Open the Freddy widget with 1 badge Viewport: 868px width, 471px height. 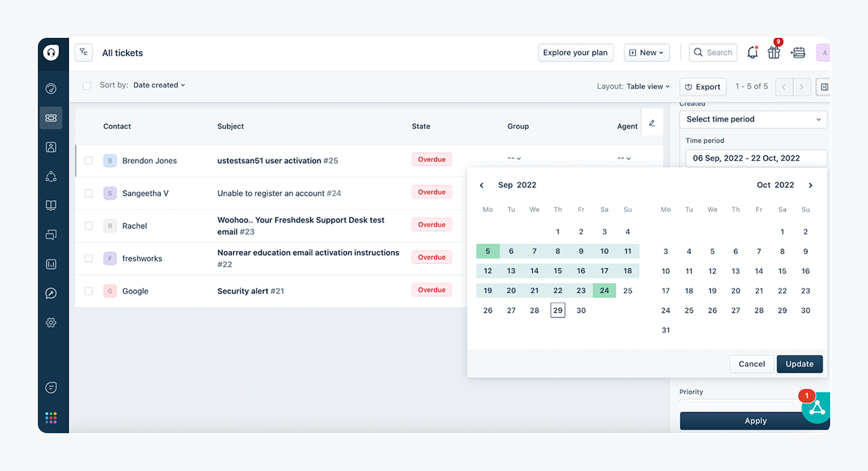(817, 407)
